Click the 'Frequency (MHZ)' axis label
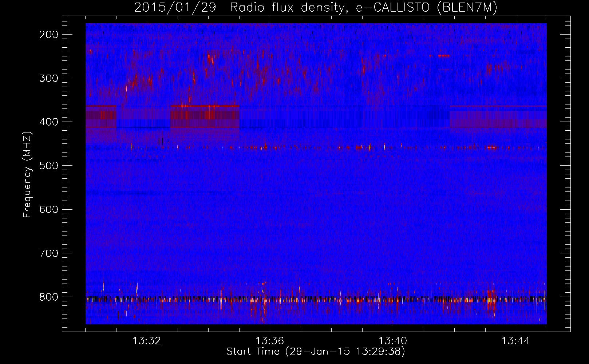The height and width of the screenshot is (364, 589). pos(27,175)
